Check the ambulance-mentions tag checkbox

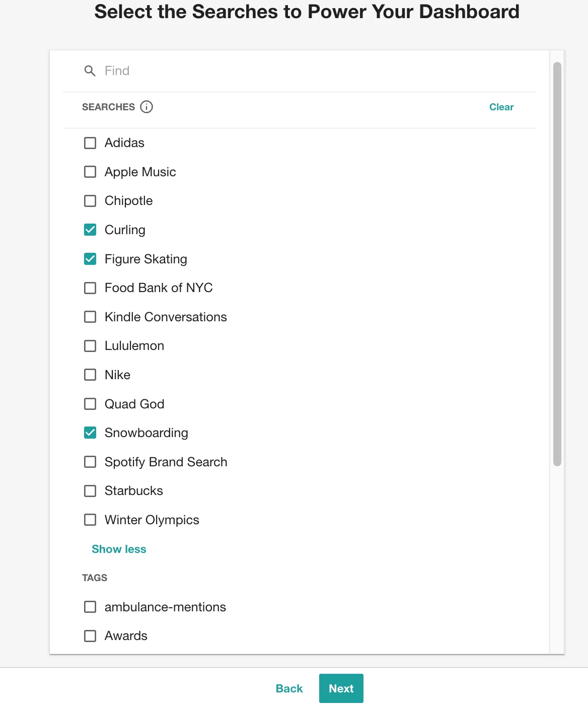click(x=90, y=607)
